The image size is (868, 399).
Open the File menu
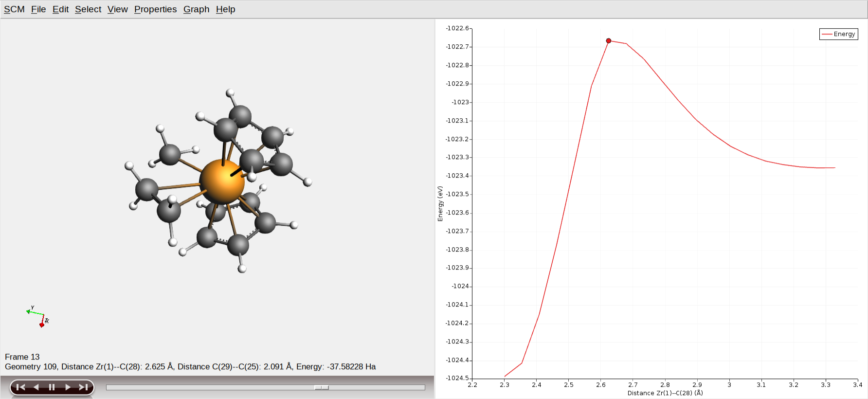pos(38,9)
